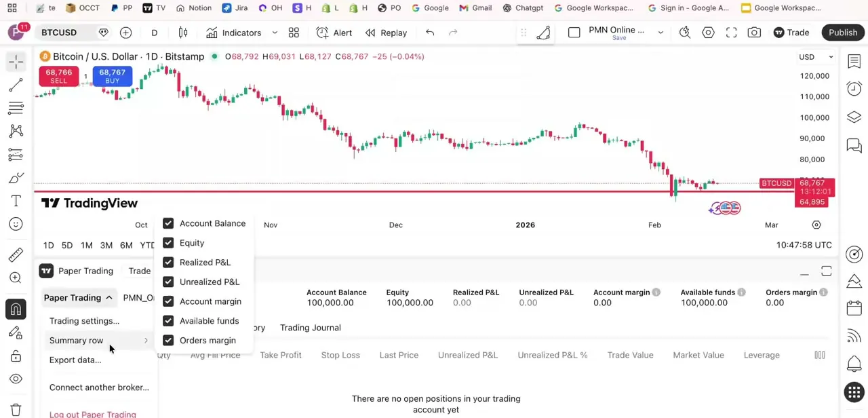
Task: Select the Text annotation tool
Action: click(16, 201)
